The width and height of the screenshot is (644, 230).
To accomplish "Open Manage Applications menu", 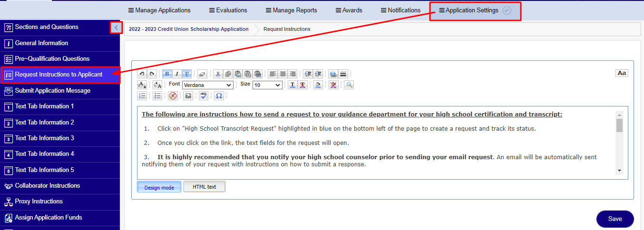I will pos(159,10).
